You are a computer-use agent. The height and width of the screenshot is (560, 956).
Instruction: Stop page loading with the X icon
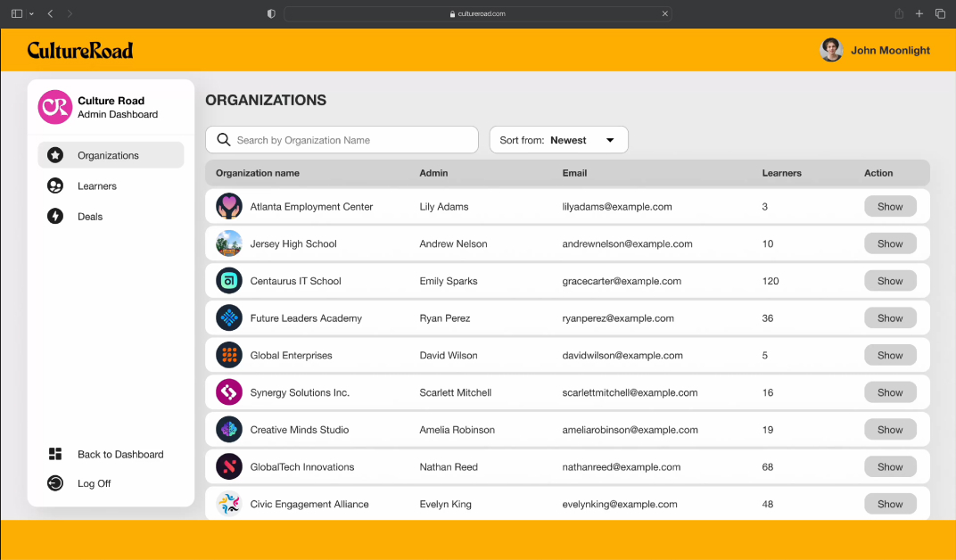click(665, 13)
